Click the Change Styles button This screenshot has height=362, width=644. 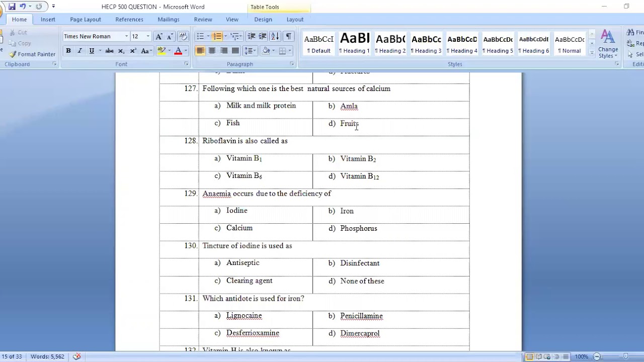(x=608, y=44)
